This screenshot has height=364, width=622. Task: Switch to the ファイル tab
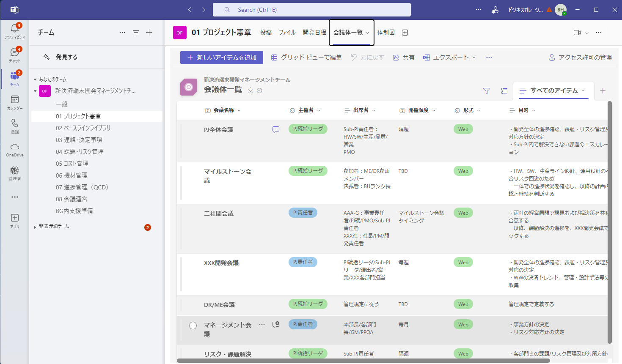(x=287, y=33)
